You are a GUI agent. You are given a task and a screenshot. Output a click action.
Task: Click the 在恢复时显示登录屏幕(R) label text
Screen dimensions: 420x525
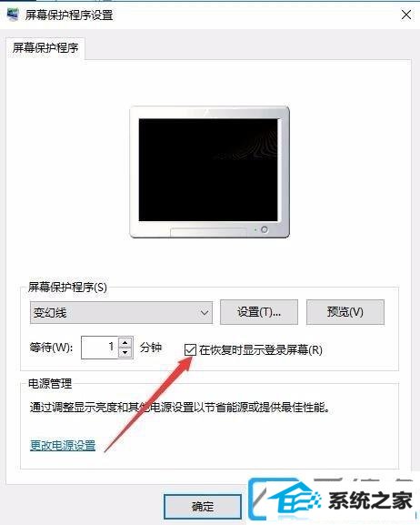[260, 350]
